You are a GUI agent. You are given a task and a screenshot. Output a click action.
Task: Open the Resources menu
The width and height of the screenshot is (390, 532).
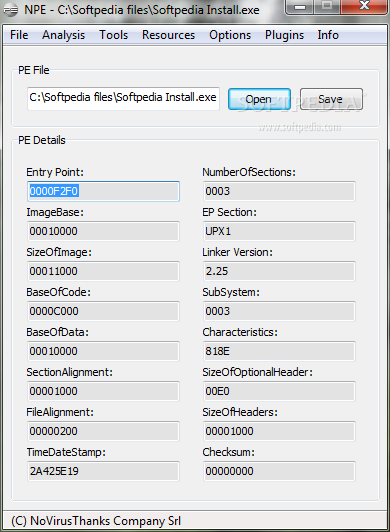click(x=168, y=35)
